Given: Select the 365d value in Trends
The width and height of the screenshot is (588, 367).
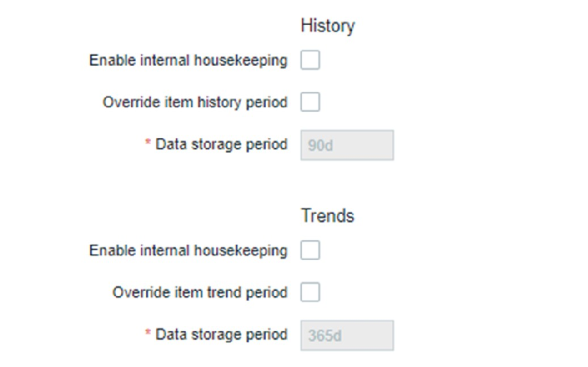Looking at the screenshot, I should pyautogui.click(x=325, y=336).
